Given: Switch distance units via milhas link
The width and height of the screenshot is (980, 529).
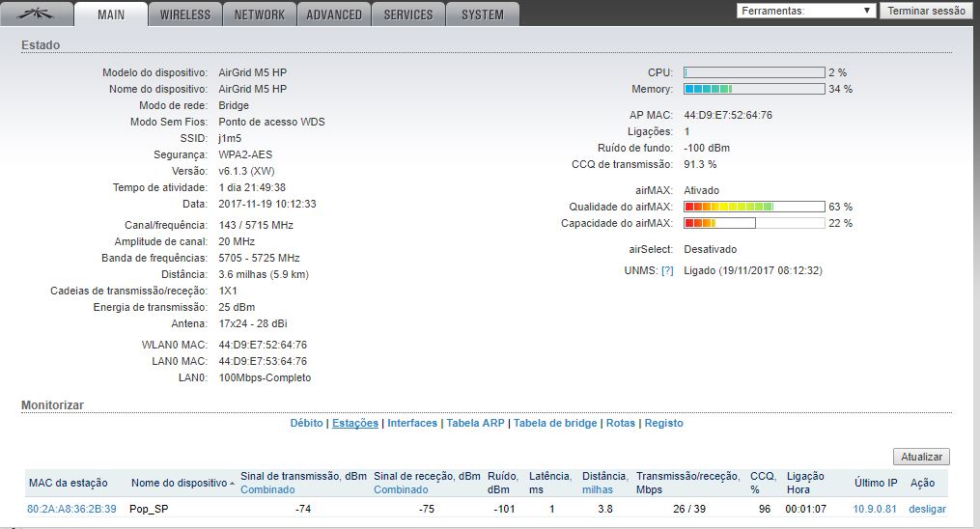Looking at the screenshot, I should (x=598, y=489).
